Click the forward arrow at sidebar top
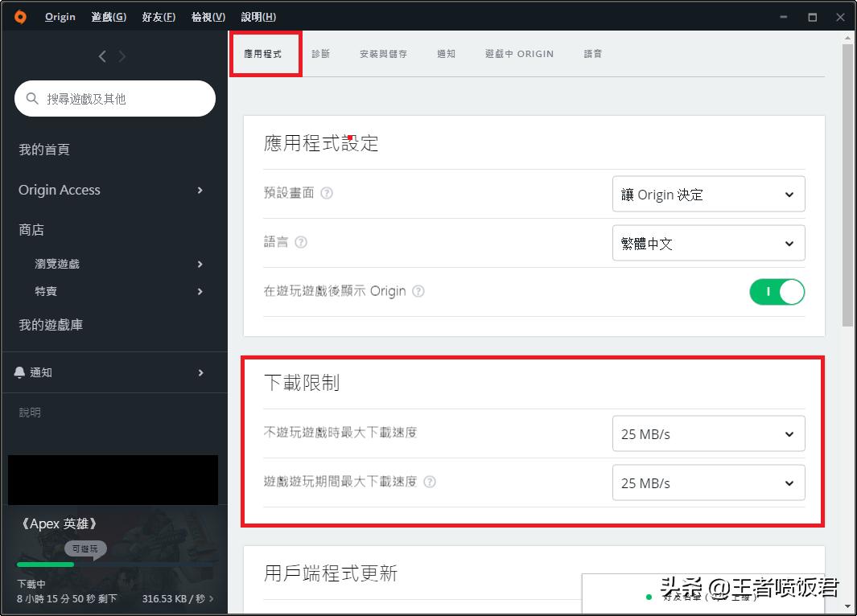This screenshot has height=616, width=857. point(121,56)
